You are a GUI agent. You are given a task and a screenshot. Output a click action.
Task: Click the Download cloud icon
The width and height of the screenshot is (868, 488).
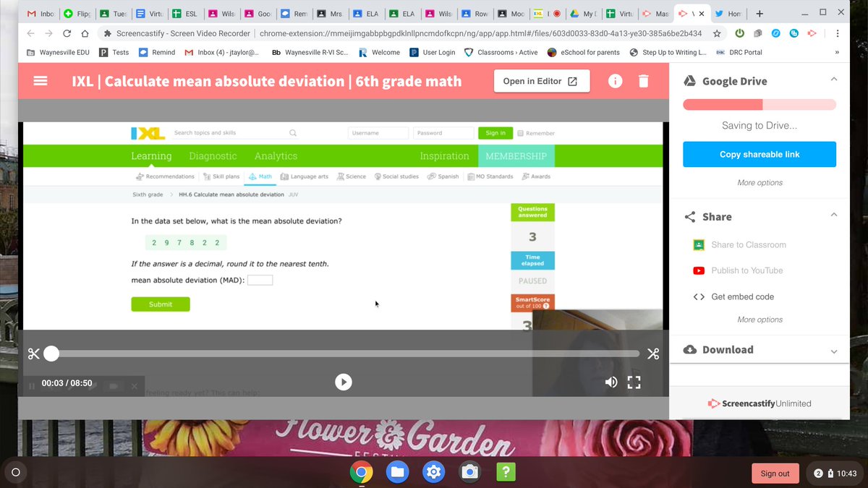click(x=690, y=349)
